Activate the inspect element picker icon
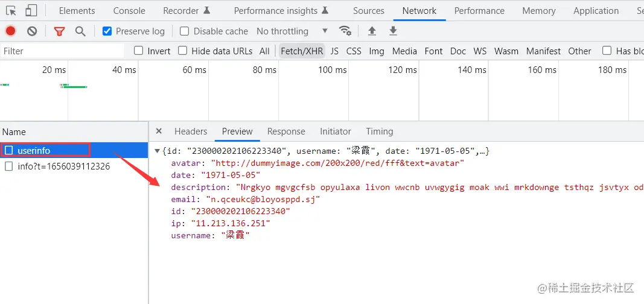 pyautogui.click(x=11, y=11)
